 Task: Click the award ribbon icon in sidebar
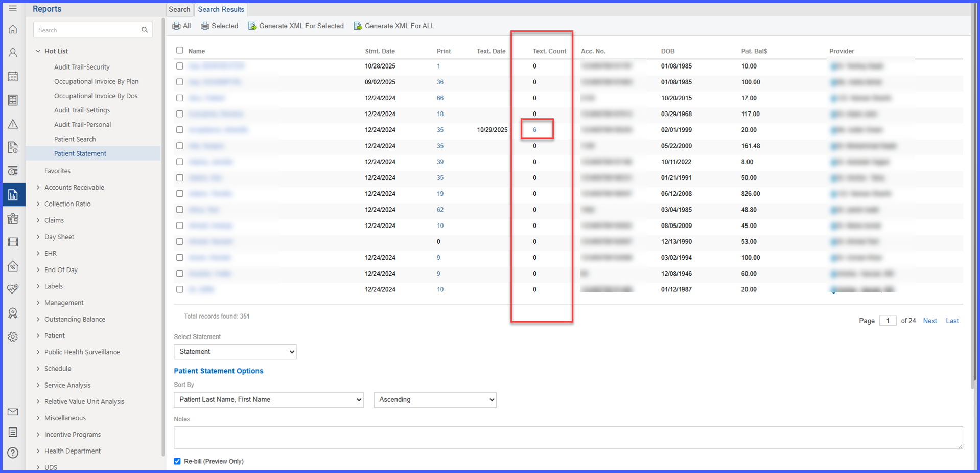coord(13,313)
